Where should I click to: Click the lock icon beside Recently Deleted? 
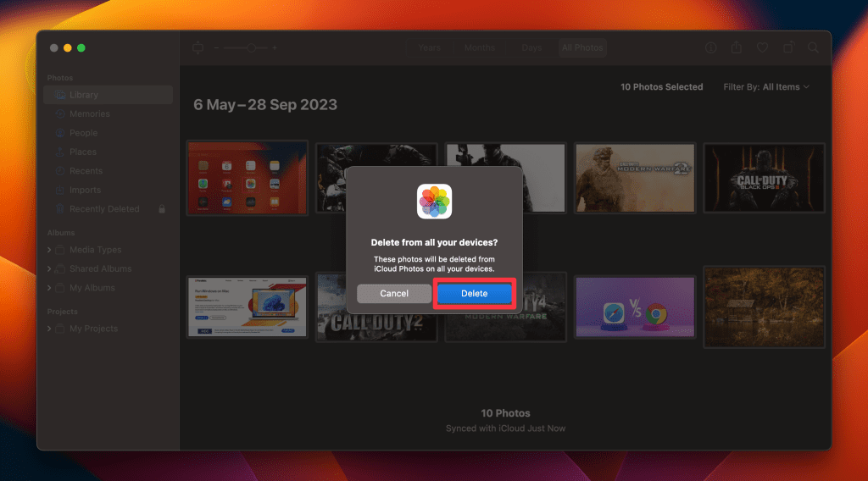point(162,209)
